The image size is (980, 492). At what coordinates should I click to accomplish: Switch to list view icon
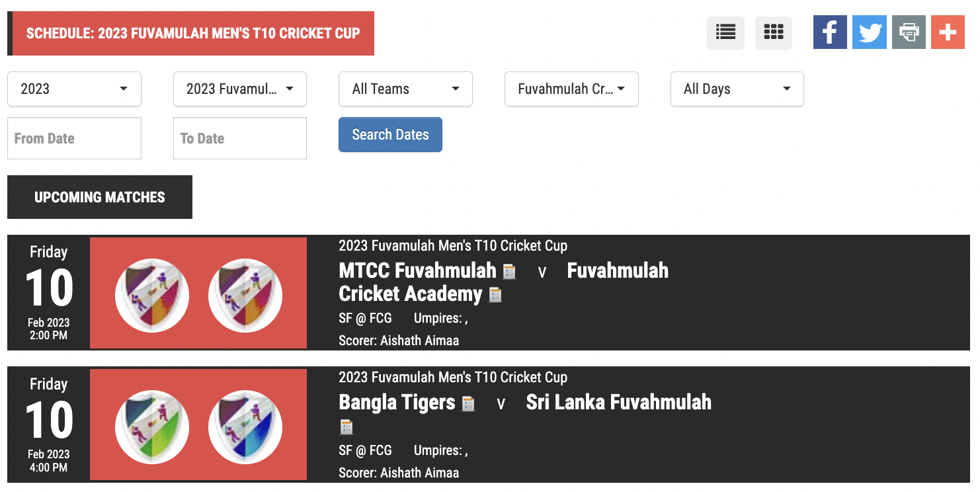[725, 32]
